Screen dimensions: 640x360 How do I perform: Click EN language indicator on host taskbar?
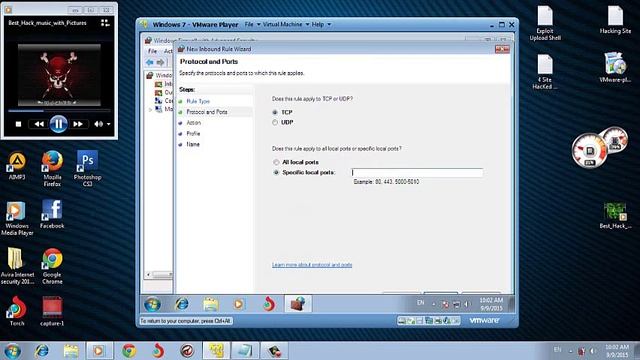(557, 350)
